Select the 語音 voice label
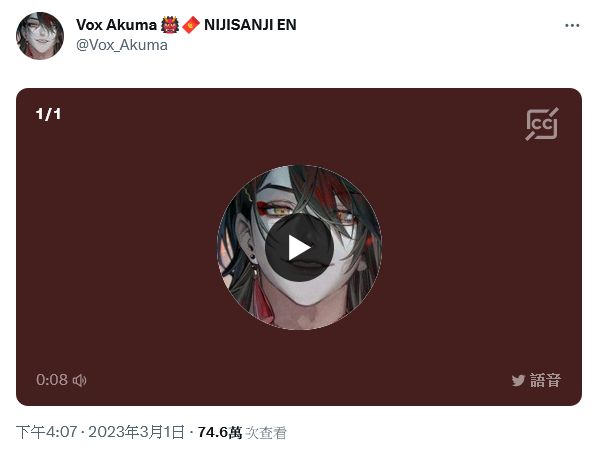Image resolution: width=598 pixels, height=456 pixels. pos(545,380)
